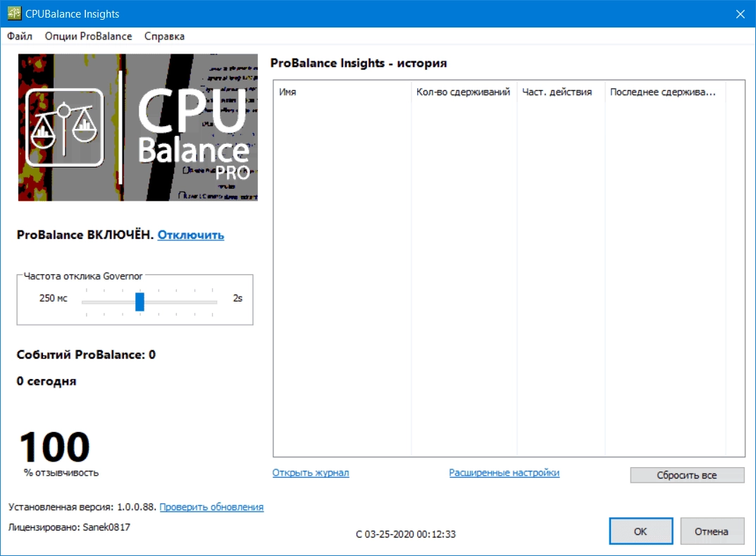Sort by the Имя column header
The height and width of the screenshot is (556, 756).
pyautogui.click(x=343, y=92)
